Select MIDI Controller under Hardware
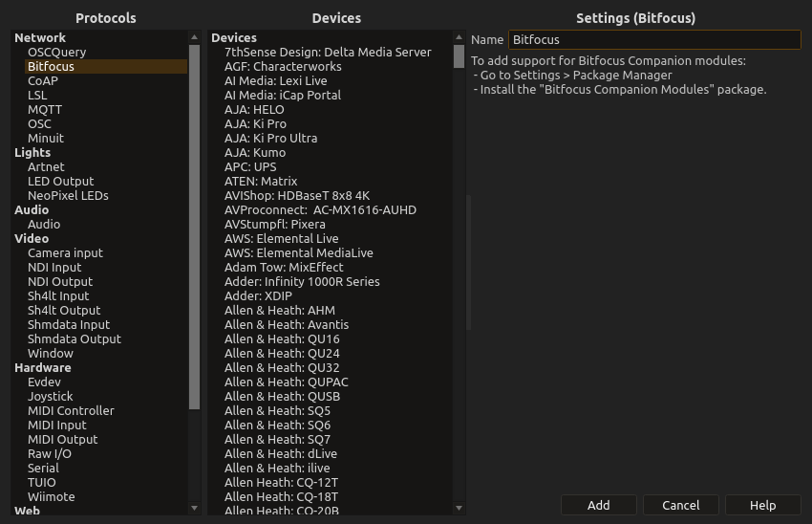 (71, 410)
